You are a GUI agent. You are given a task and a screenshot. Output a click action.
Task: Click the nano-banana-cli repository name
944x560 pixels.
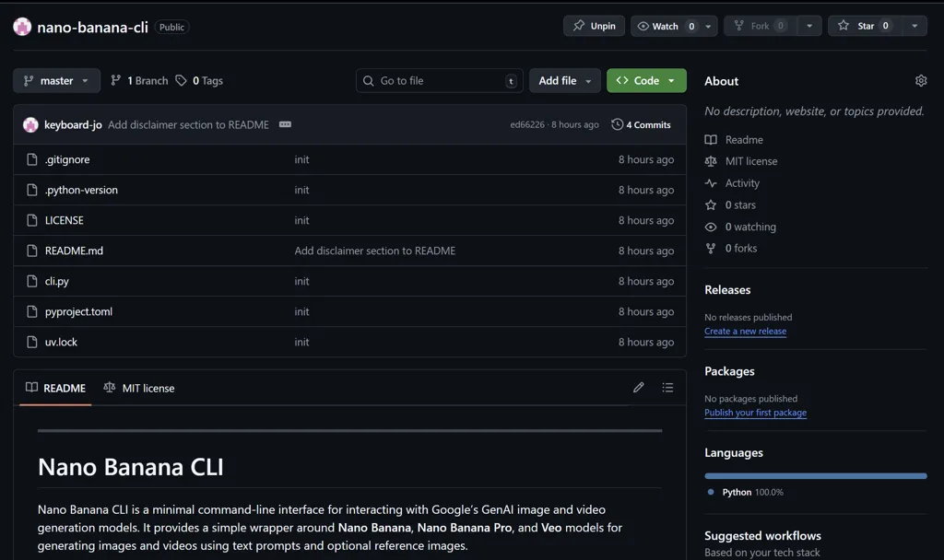click(x=93, y=27)
